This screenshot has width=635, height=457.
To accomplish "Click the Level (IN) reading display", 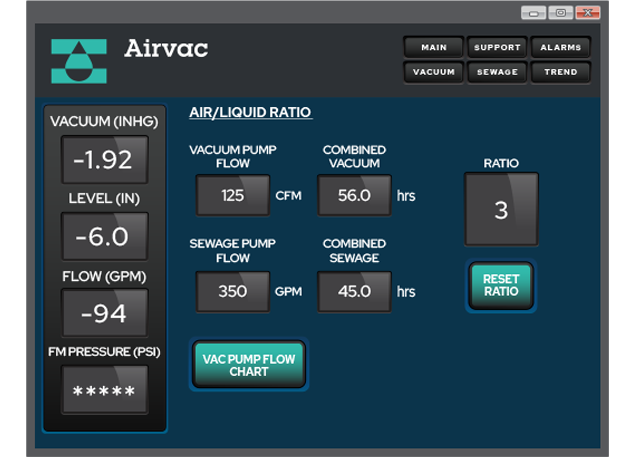I will coord(104,237).
